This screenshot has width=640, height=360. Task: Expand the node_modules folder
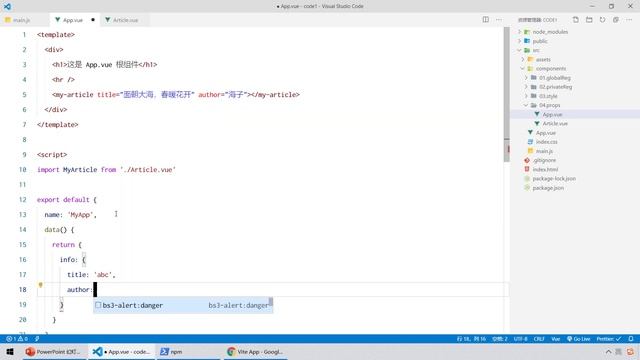[x=550, y=32]
